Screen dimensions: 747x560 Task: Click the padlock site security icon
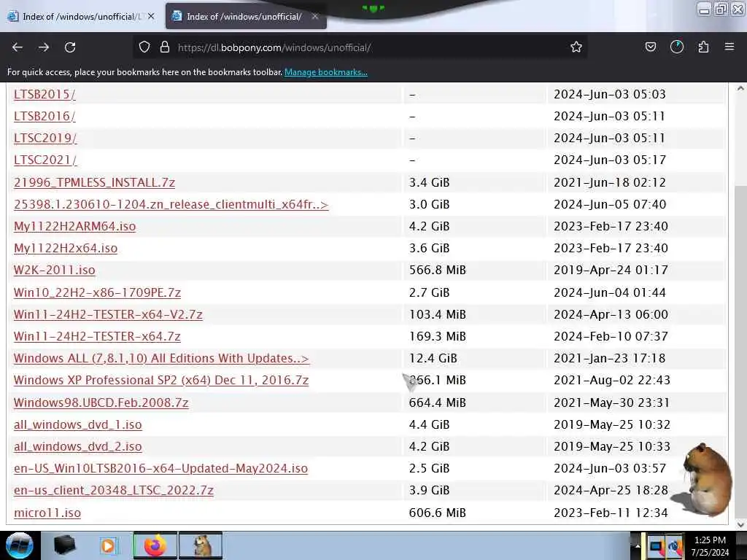pyautogui.click(x=165, y=47)
